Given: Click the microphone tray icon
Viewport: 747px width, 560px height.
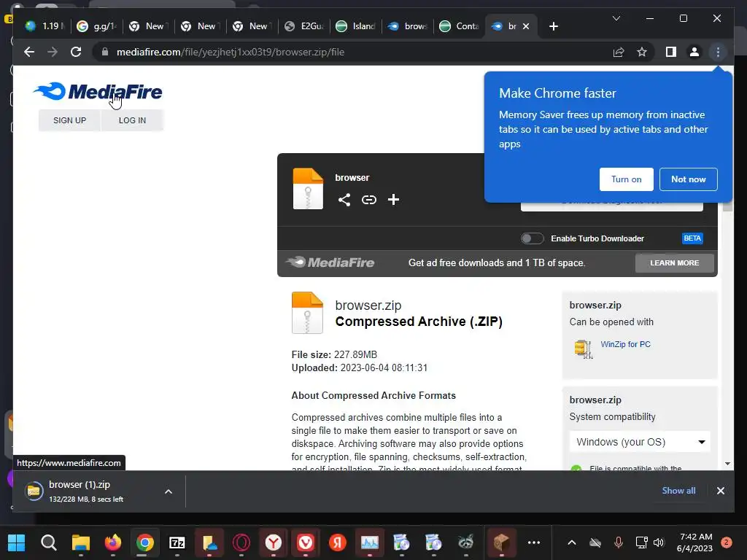Looking at the screenshot, I should click(618, 542).
